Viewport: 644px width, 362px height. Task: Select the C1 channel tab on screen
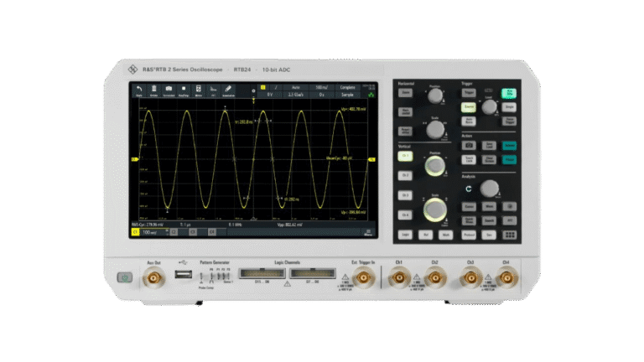136,233
